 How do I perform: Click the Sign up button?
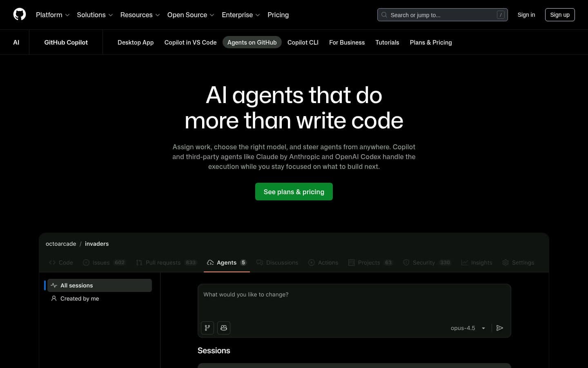[560, 15]
